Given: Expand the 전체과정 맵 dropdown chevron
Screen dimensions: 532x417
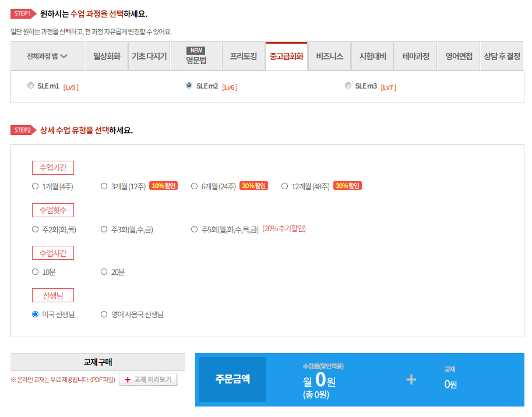Looking at the screenshot, I should coord(64,56).
